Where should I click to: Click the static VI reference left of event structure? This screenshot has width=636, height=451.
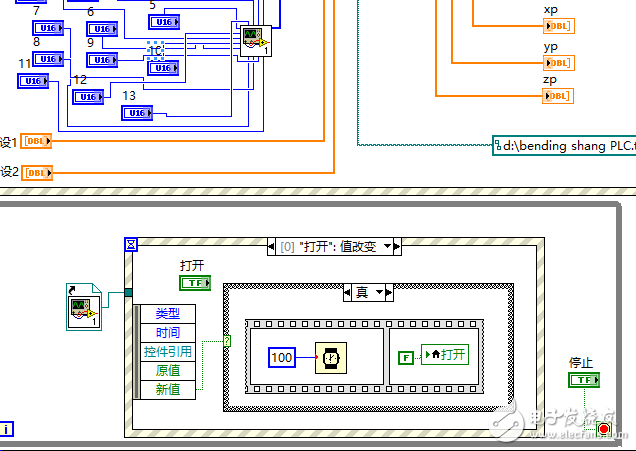[x=84, y=307]
